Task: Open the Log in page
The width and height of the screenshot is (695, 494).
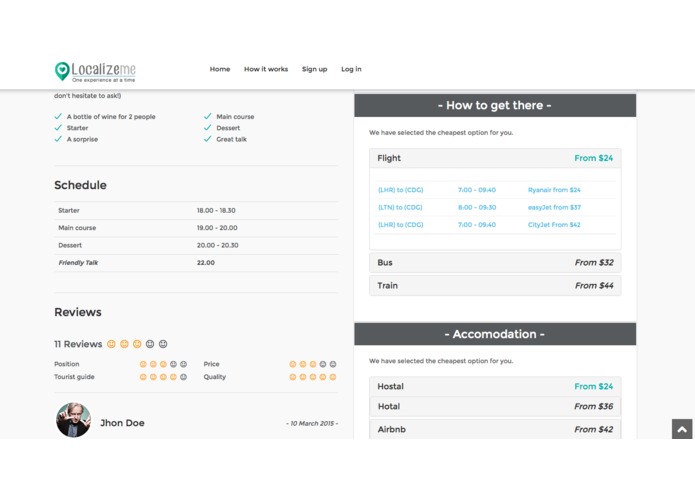Action: 351,69
